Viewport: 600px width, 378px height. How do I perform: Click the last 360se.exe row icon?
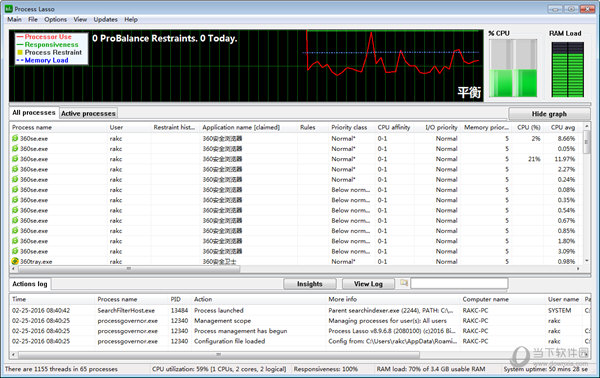(x=15, y=251)
